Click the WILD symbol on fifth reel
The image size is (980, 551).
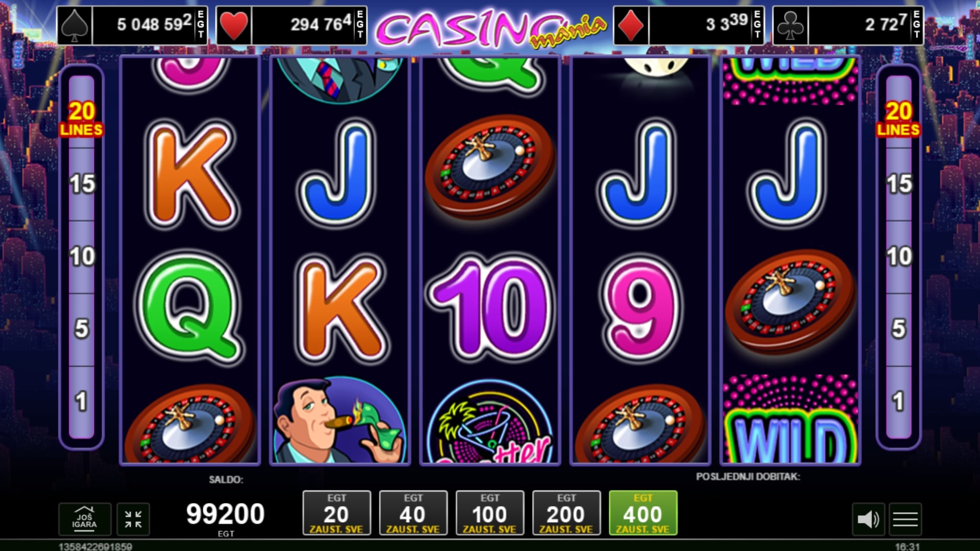coord(790,420)
